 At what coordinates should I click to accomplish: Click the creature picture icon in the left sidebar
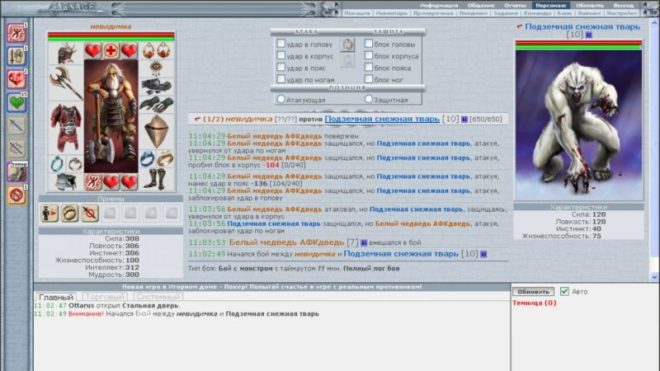pos(16,172)
